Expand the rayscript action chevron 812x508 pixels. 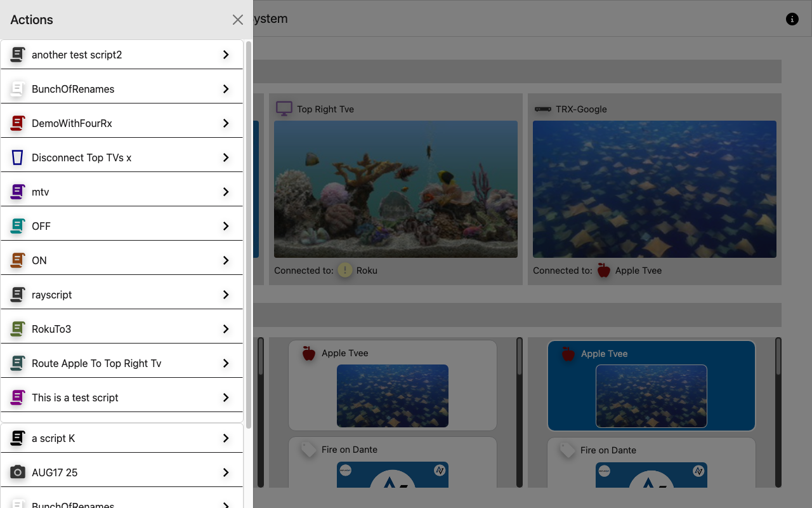click(x=226, y=295)
